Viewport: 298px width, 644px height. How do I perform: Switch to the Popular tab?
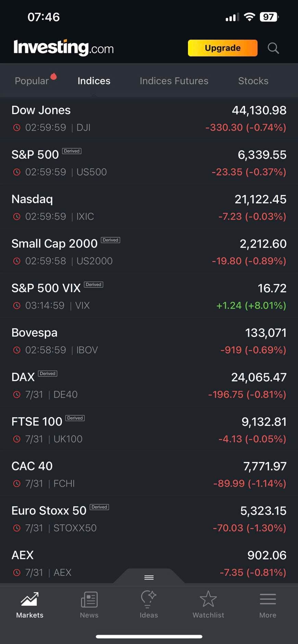tap(32, 81)
